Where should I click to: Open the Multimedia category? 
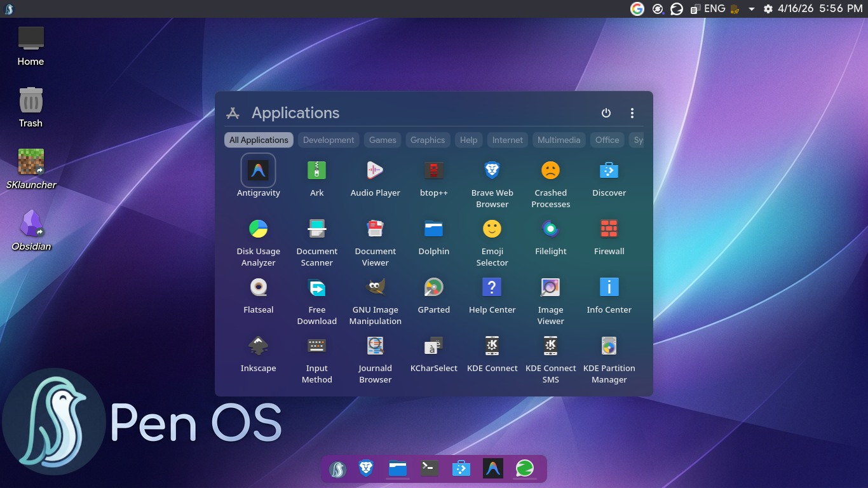click(x=559, y=140)
